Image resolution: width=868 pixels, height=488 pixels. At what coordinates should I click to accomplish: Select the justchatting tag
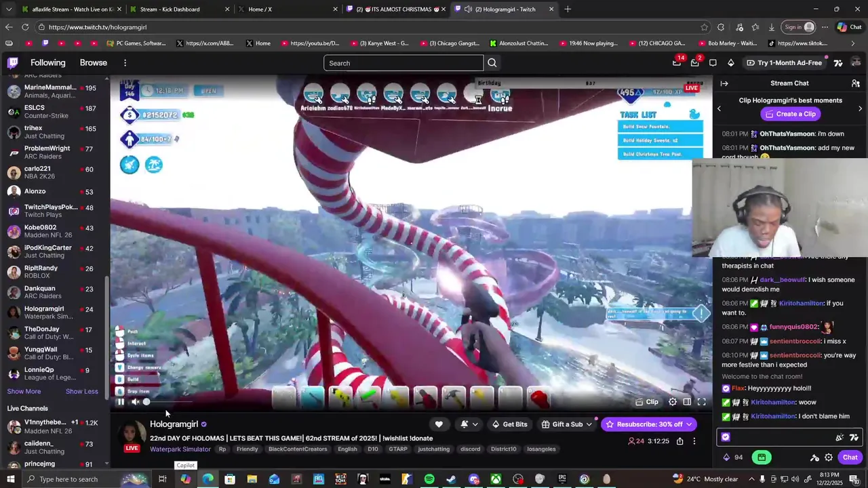pyautogui.click(x=433, y=449)
